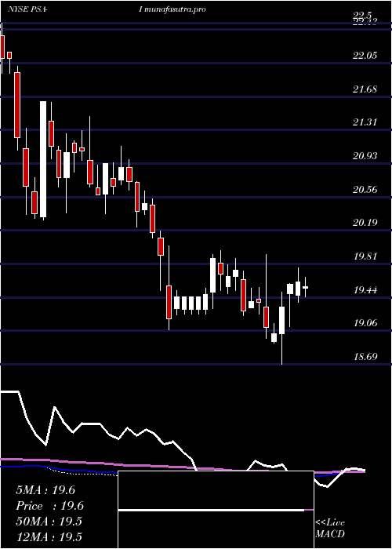Viewport: 392px width, 549px height.
Task: Click the Price : 19.6 readout
Action: (49, 506)
